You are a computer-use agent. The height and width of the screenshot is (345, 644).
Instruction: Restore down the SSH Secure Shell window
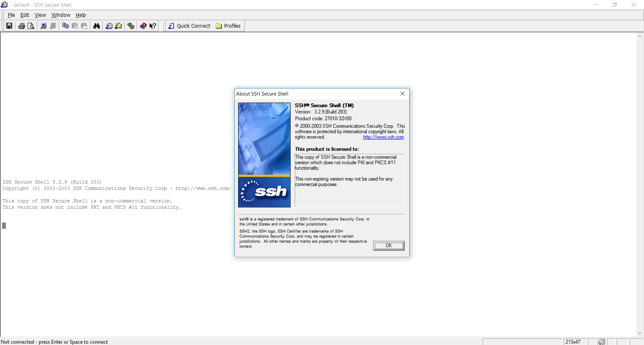614,5
